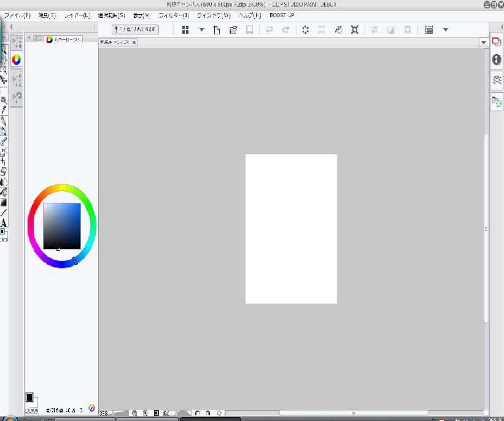Click the Zoom out magnifier in status bar
This screenshot has width=504, height=421.
pyautogui.click(x=134, y=414)
